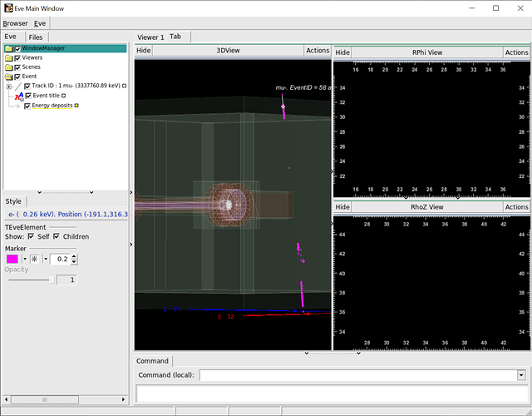Switch to the Files tab
Viewport: 532px width, 416px height.
[x=36, y=37]
